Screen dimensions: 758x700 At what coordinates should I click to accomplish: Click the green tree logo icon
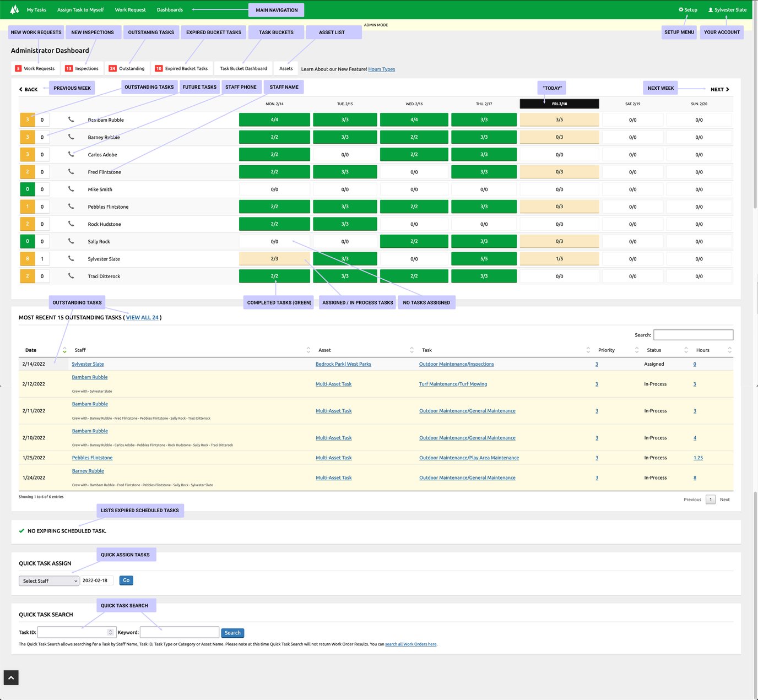pos(14,9)
